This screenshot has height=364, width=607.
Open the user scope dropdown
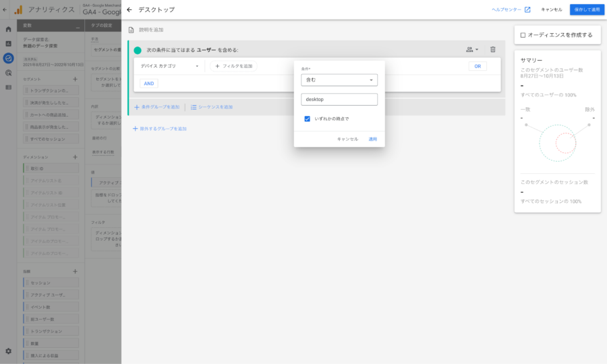(x=471, y=49)
